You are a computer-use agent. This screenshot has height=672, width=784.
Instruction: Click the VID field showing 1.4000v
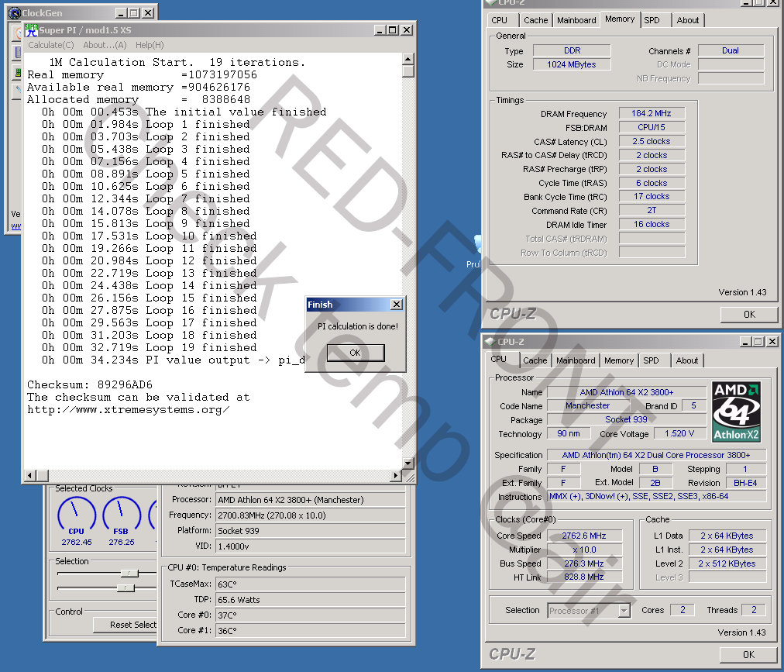pos(310,546)
